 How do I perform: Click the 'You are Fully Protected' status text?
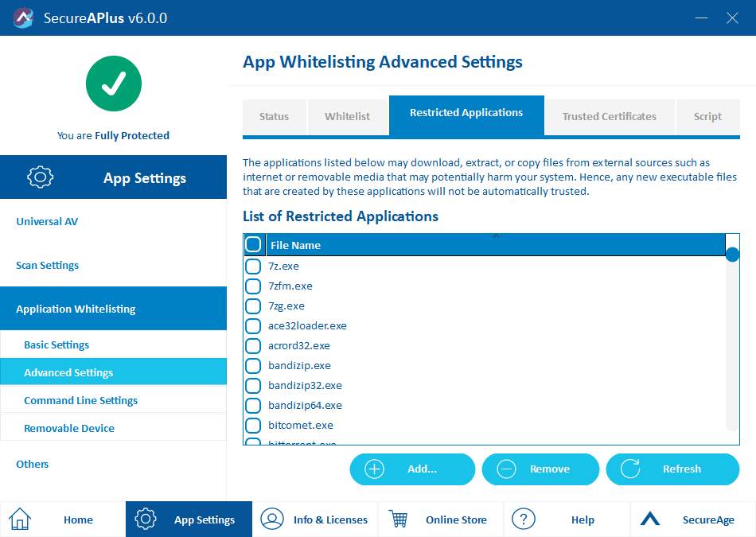113,135
